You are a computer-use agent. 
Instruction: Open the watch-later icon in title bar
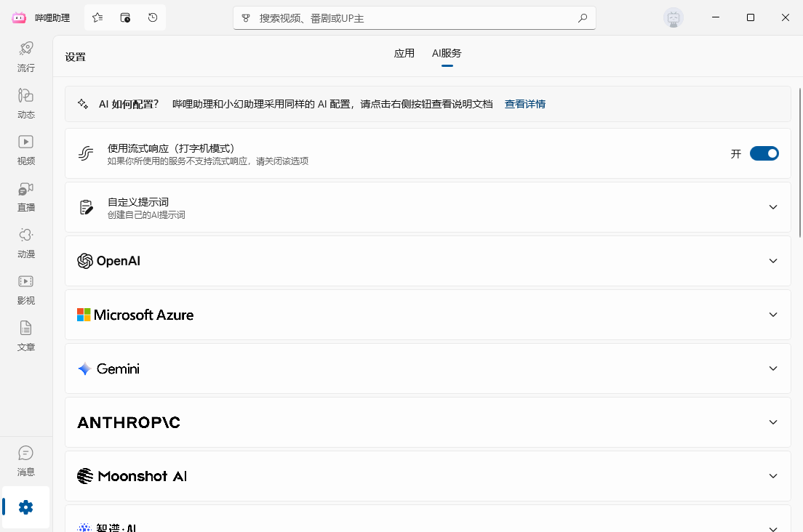125,18
